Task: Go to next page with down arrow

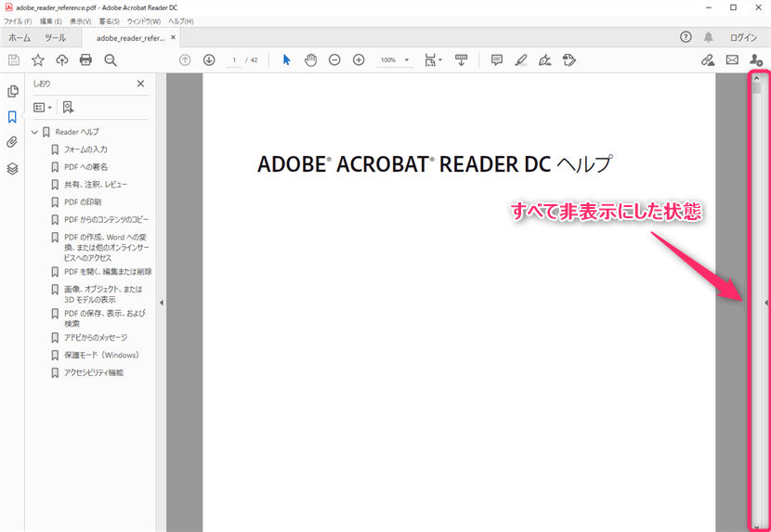Action: 209,60
